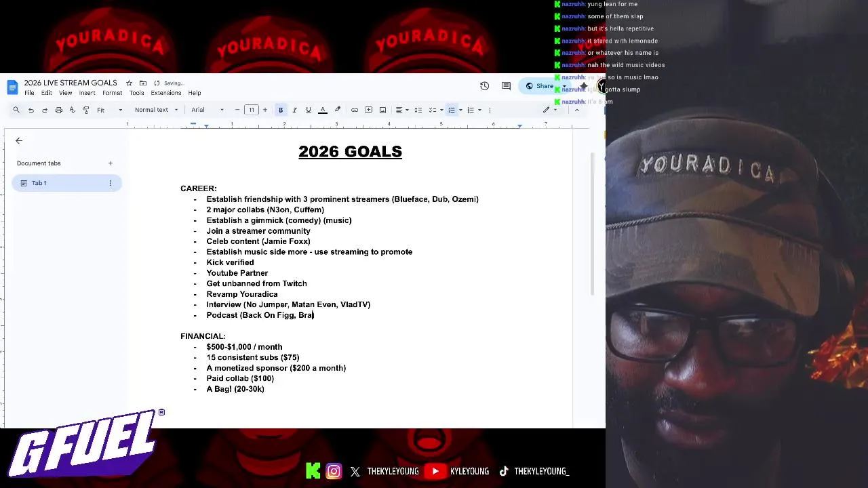Open the version history clock icon
The height and width of the screenshot is (488, 868).
(484, 86)
